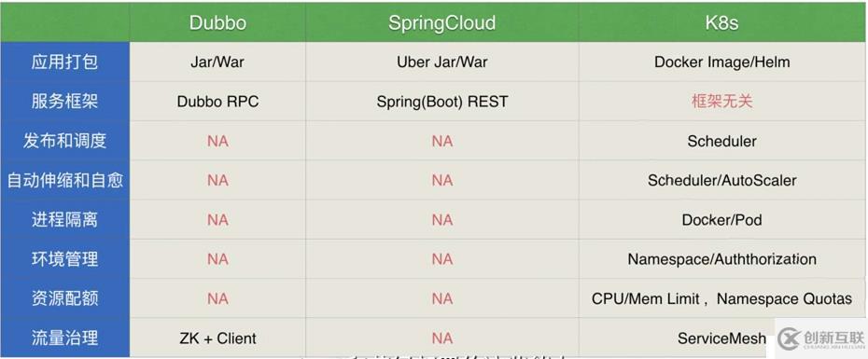Click the ServiceMesh cell
Viewport: 868px width, 359px height.
(x=721, y=338)
